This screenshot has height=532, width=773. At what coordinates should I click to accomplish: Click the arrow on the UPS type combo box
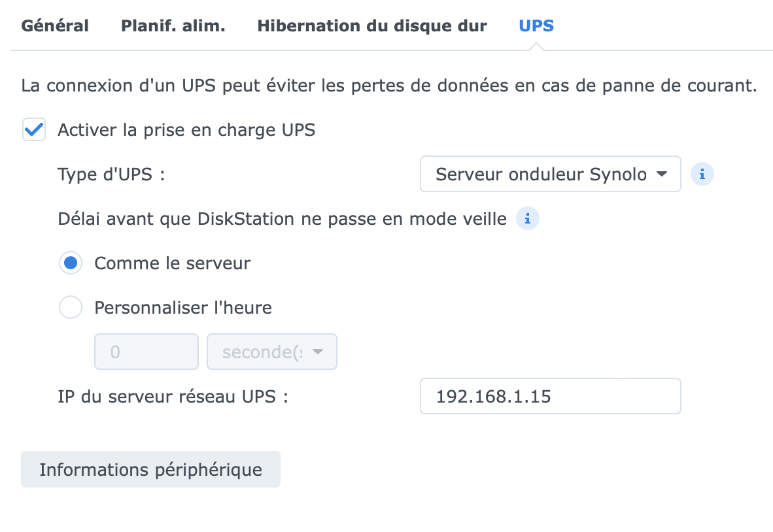tap(661, 174)
